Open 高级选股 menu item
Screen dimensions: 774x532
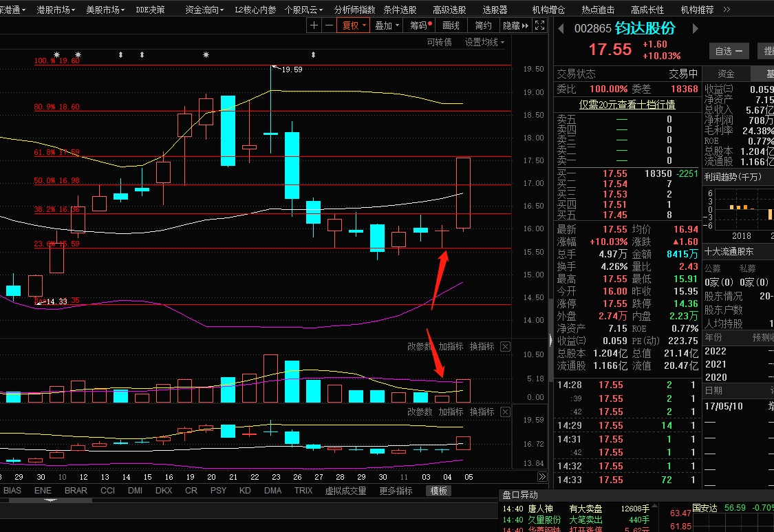pyautogui.click(x=449, y=10)
